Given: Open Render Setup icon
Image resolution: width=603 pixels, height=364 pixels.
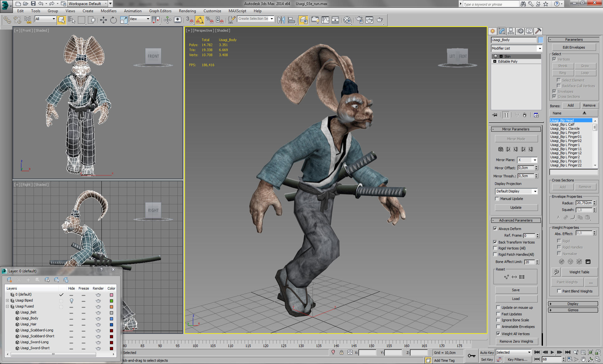Looking at the screenshot, I should click(x=359, y=20).
